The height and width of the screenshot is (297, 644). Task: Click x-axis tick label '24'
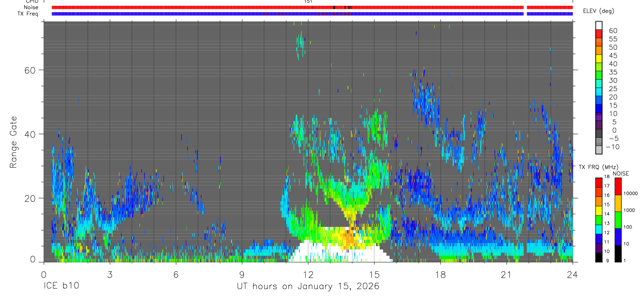point(572,274)
